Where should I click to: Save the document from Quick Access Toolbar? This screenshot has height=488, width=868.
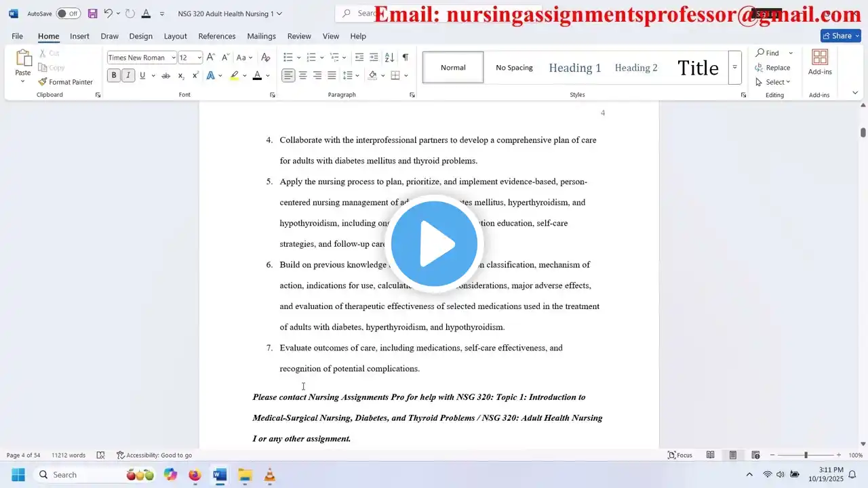[x=92, y=14]
